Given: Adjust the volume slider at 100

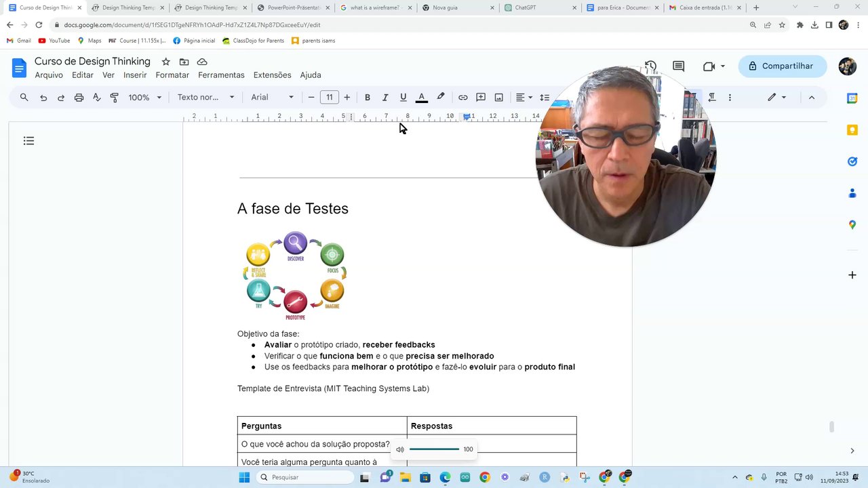Looking at the screenshot, I should coord(434,449).
